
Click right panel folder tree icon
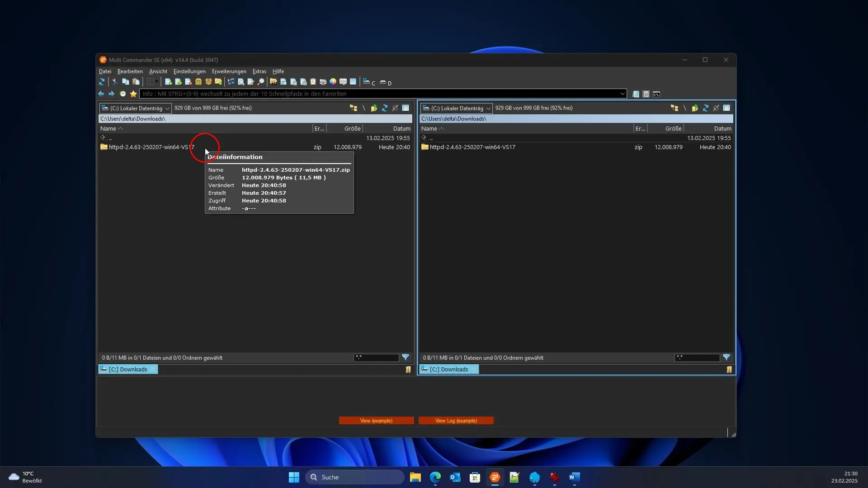pyautogui.click(x=675, y=108)
